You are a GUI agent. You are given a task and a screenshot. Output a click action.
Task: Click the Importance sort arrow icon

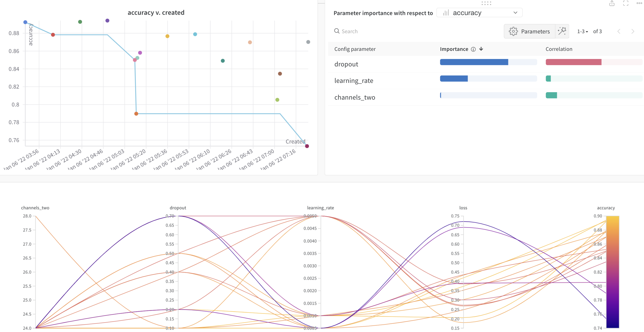(x=481, y=49)
